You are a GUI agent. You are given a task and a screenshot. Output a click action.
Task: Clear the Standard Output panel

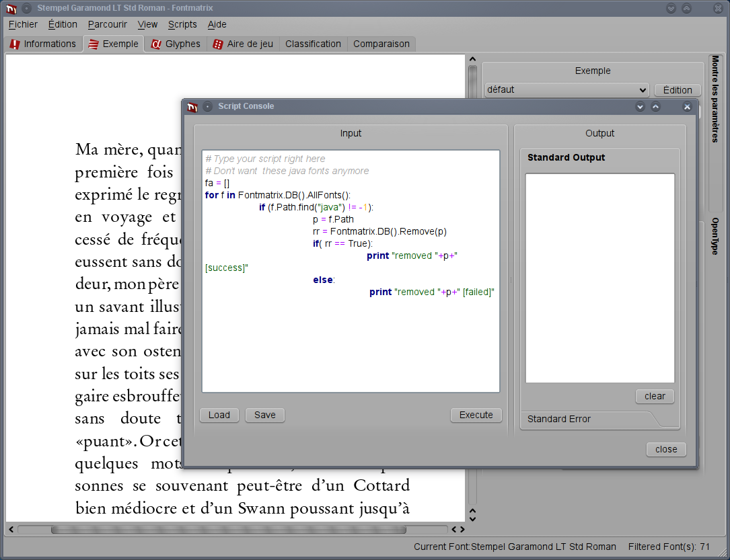655,396
